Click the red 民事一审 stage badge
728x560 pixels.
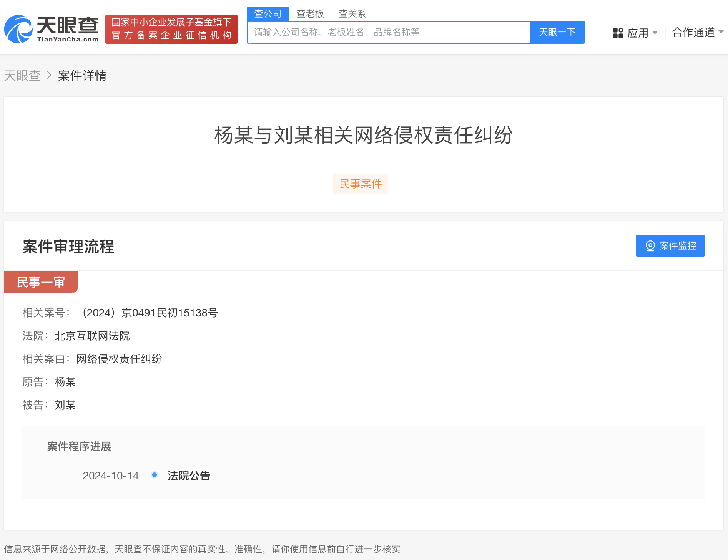click(40, 282)
